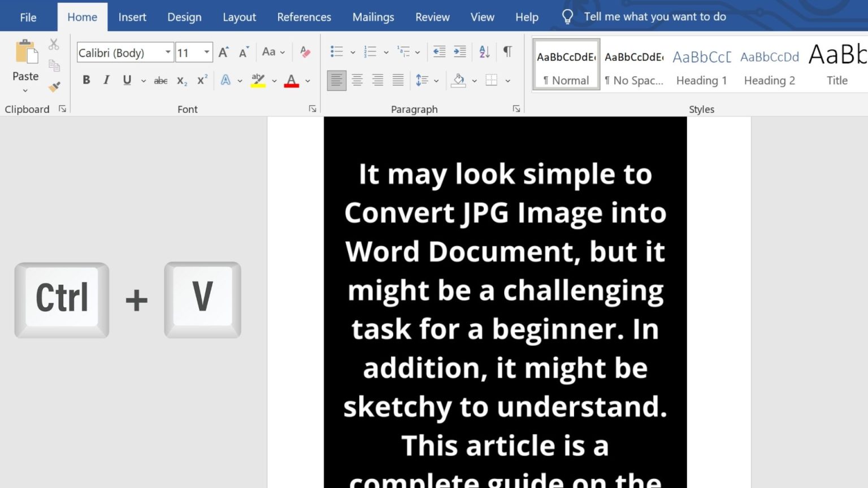Toggle bold formatting
The width and height of the screenshot is (868, 488).
pyautogui.click(x=86, y=80)
